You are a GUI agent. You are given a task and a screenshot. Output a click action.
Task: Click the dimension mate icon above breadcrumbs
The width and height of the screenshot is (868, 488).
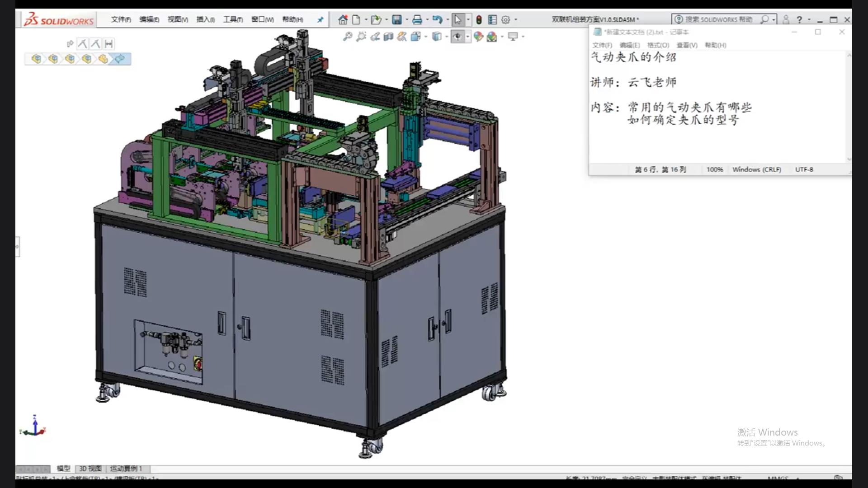click(108, 44)
